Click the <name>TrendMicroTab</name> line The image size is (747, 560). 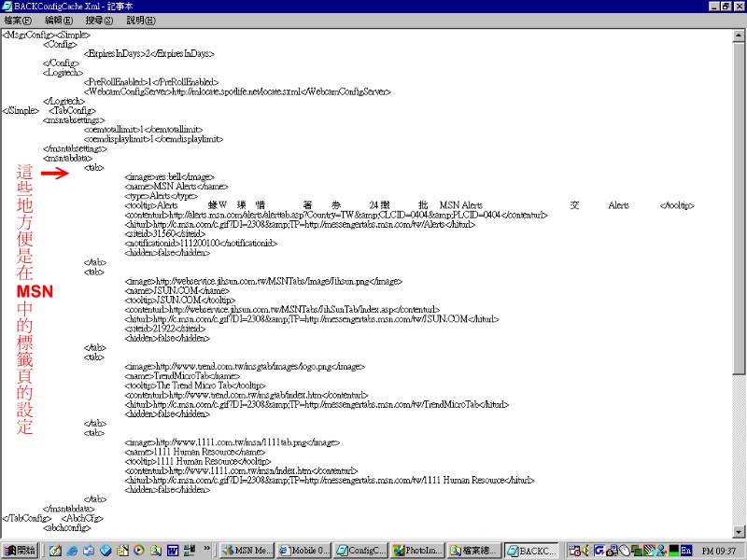pos(182,376)
